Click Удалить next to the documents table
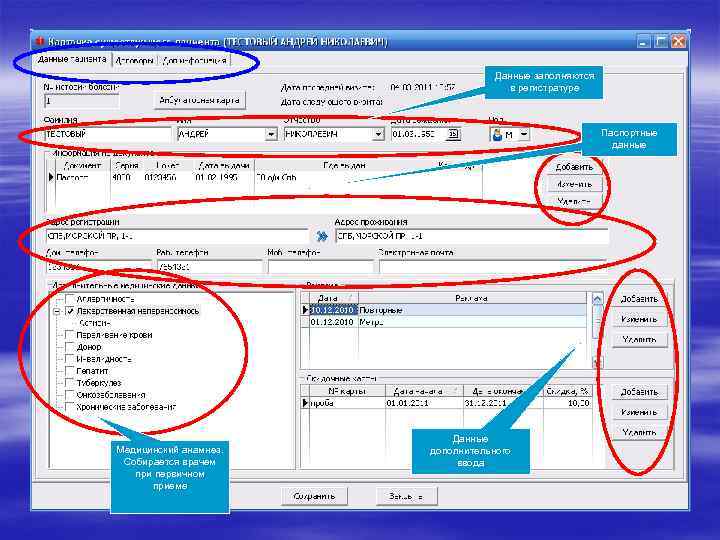720x540 pixels. tap(574, 201)
